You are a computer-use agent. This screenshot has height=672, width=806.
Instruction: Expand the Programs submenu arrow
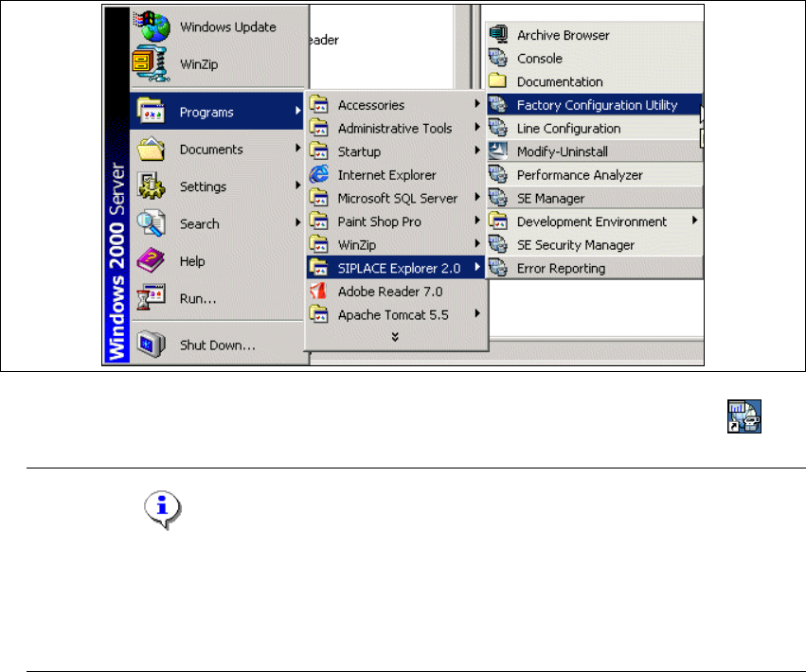(297, 111)
